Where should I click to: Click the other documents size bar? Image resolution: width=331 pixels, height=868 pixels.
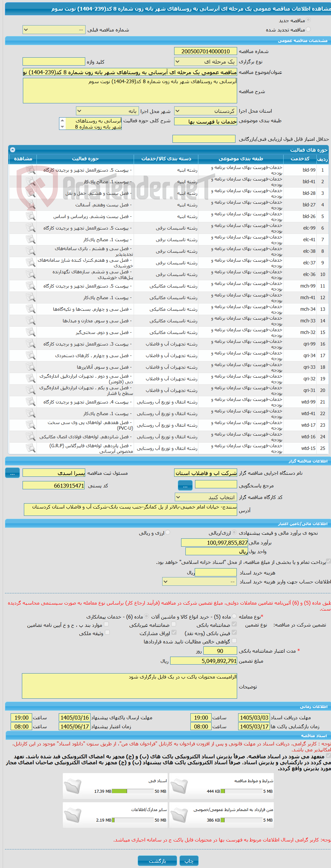(x=133, y=820)
